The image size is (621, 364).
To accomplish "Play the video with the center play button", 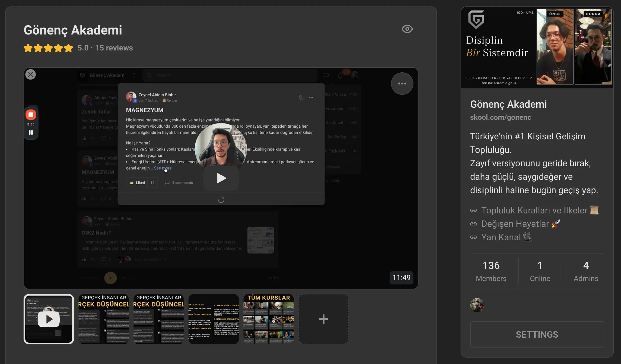I will click(221, 178).
